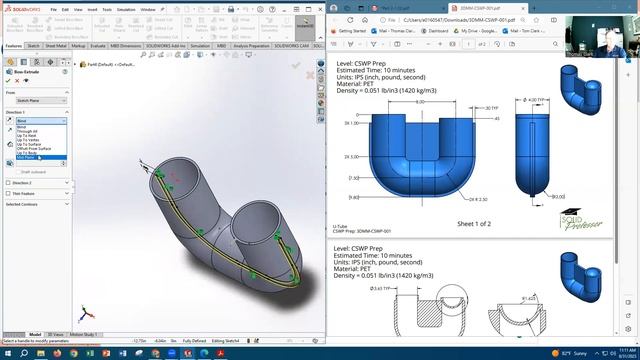Open Mail - Tom Clark bookmark

click(x=524, y=31)
